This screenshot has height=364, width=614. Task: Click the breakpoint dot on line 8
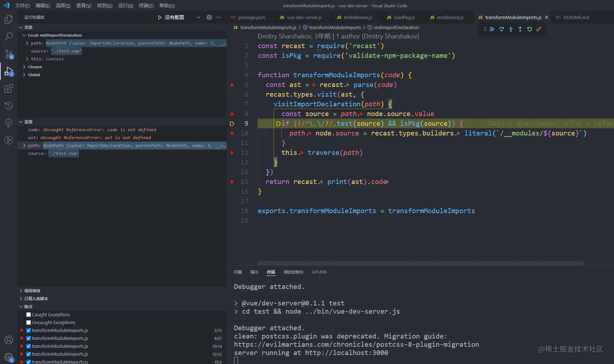click(232, 114)
